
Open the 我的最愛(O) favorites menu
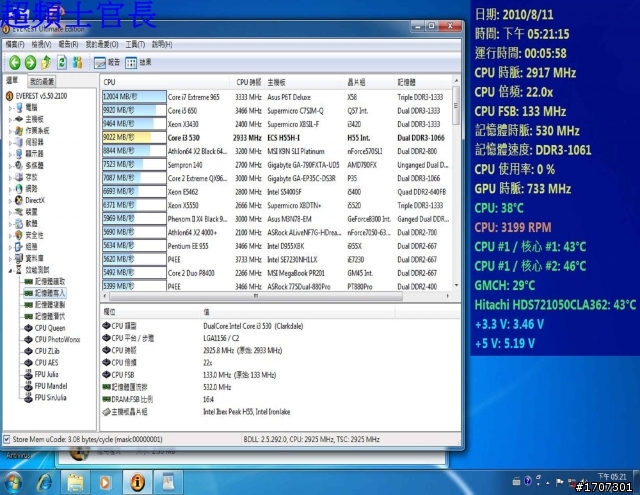click(x=102, y=44)
